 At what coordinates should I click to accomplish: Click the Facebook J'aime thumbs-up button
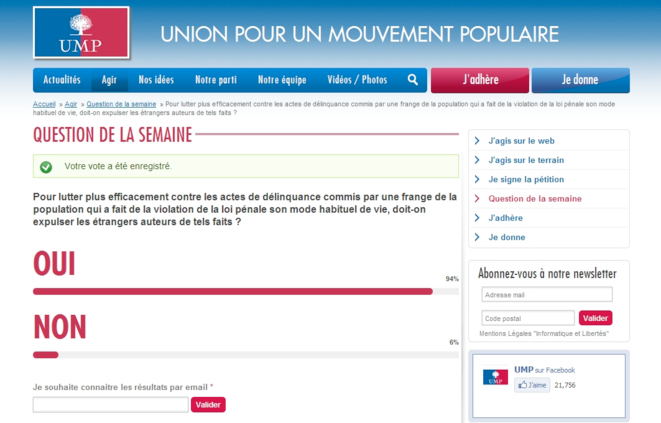(532, 385)
